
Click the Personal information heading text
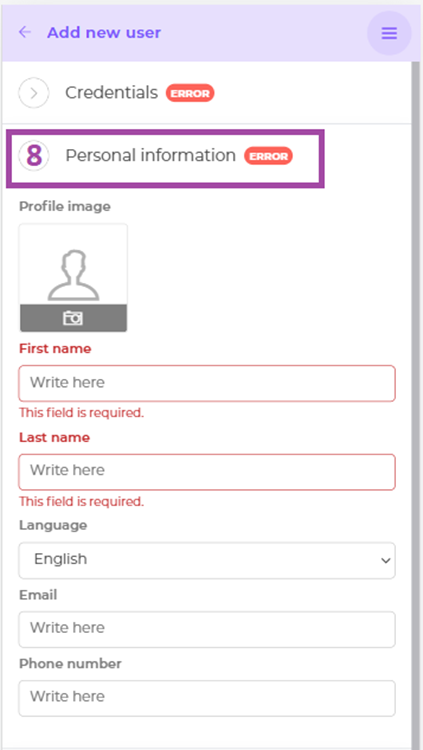151,155
